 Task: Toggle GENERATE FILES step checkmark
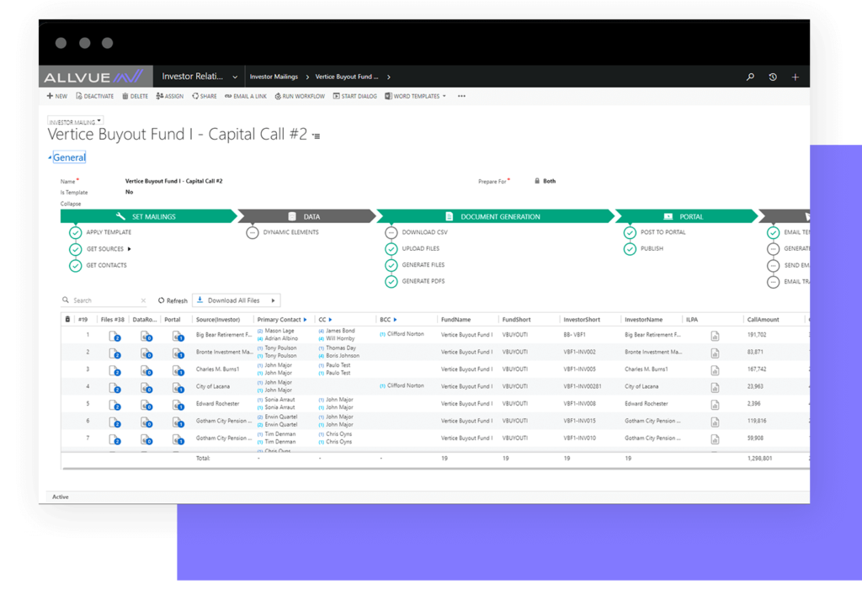tap(391, 265)
